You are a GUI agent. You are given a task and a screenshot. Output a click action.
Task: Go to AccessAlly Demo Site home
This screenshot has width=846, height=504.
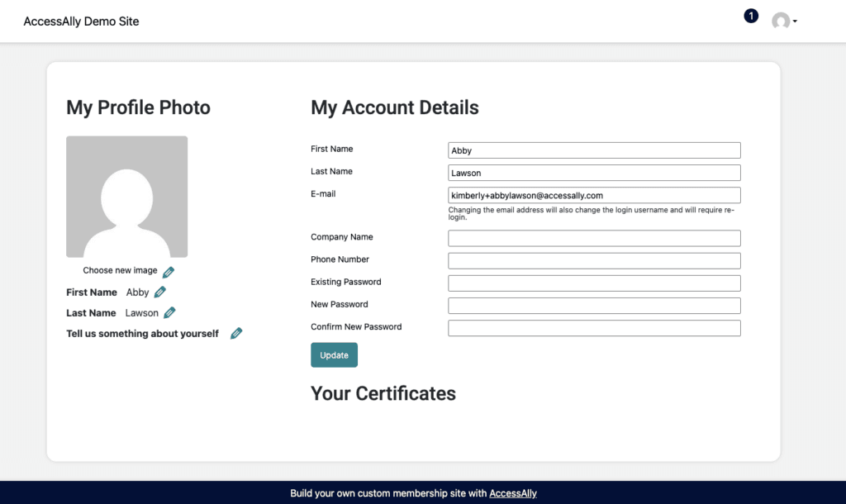tap(81, 21)
